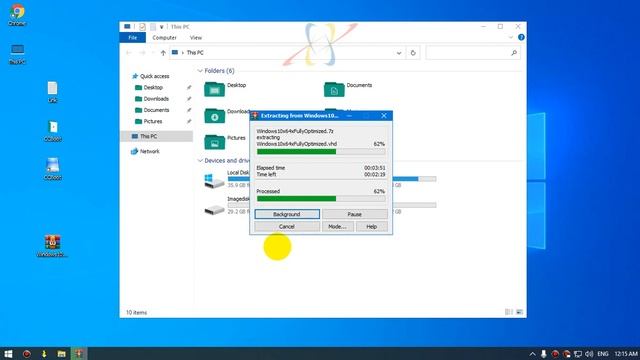Click the microphone tray icon
The image size is (640, 360).
click(543, 354)
